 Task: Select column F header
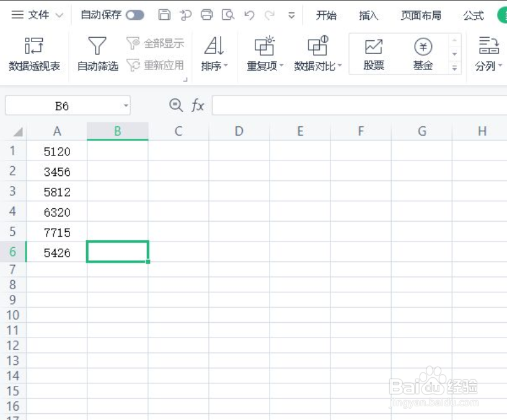361,131
